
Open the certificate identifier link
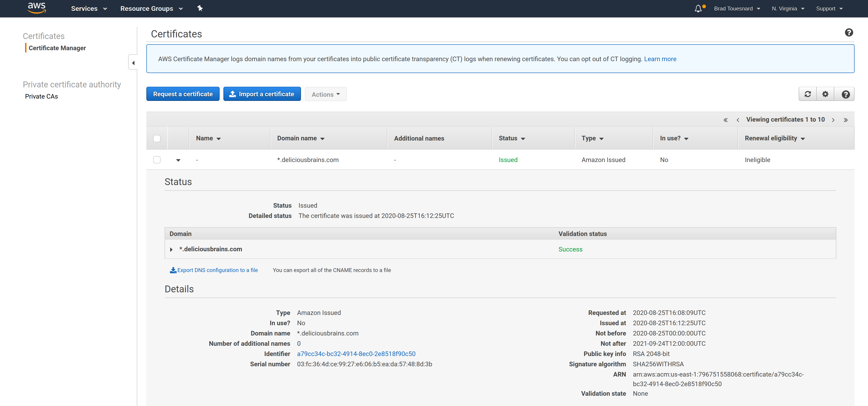(x=356, y=354)
